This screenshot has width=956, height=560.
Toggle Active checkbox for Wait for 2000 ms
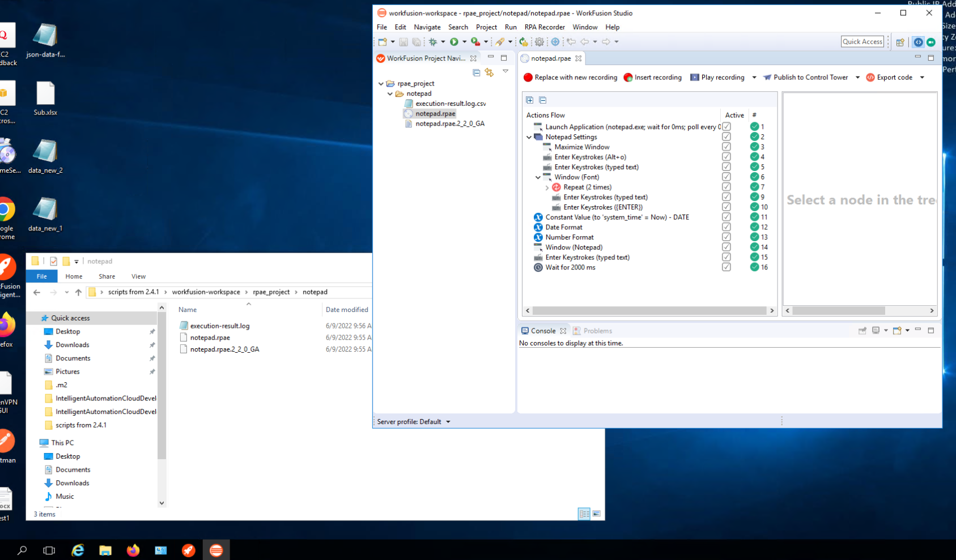pyautogui.click(x=726, y=267)
